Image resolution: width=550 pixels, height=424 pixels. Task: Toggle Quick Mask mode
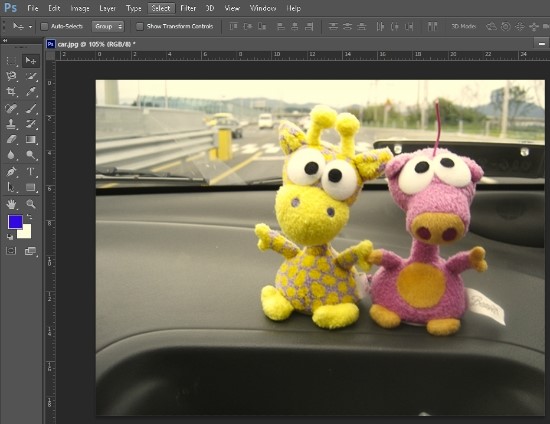11,251
